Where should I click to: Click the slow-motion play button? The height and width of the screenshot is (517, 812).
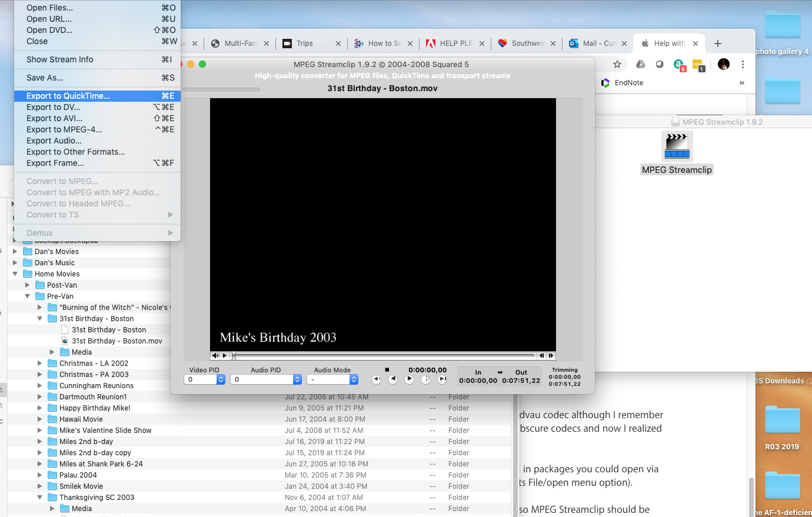[425, 379]
